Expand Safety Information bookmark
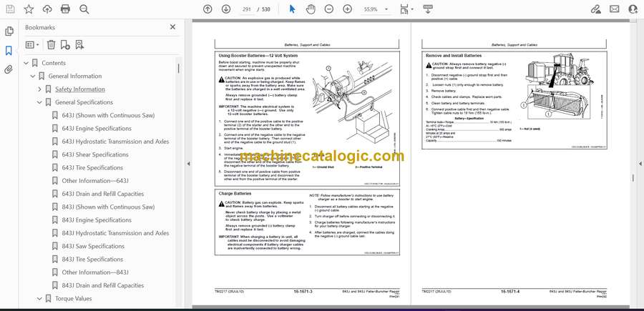The height and width of the screenshot is (311, 644). click(39, 89)
